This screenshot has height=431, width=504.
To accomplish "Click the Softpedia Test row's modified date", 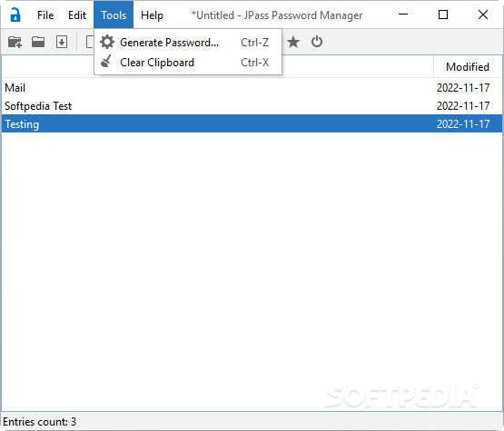I will [463, 106].
